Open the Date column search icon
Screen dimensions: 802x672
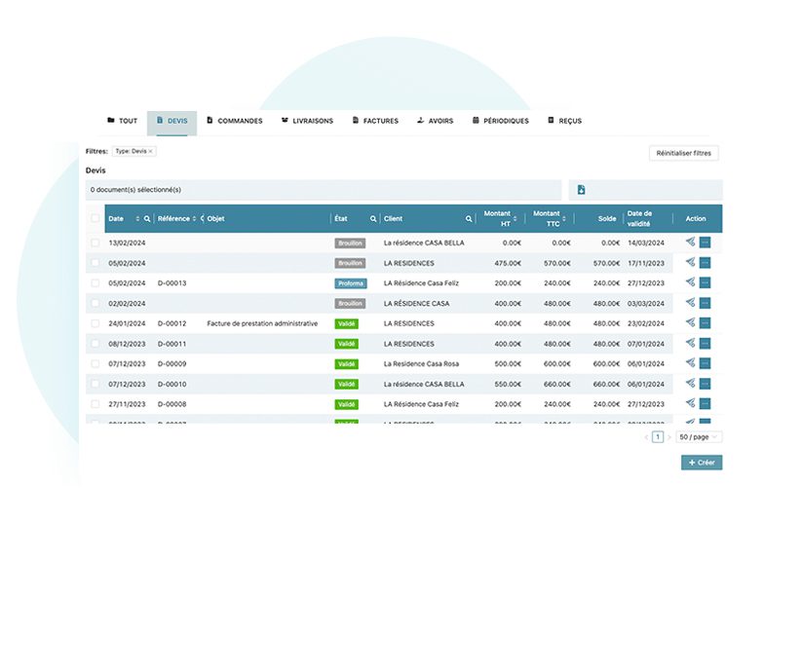(147, 219)
